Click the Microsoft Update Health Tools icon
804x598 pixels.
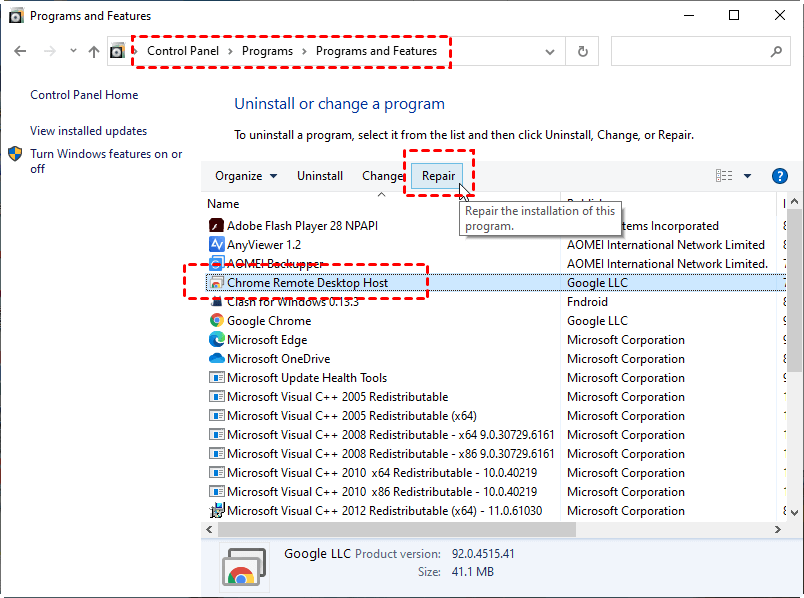[216, 377]
